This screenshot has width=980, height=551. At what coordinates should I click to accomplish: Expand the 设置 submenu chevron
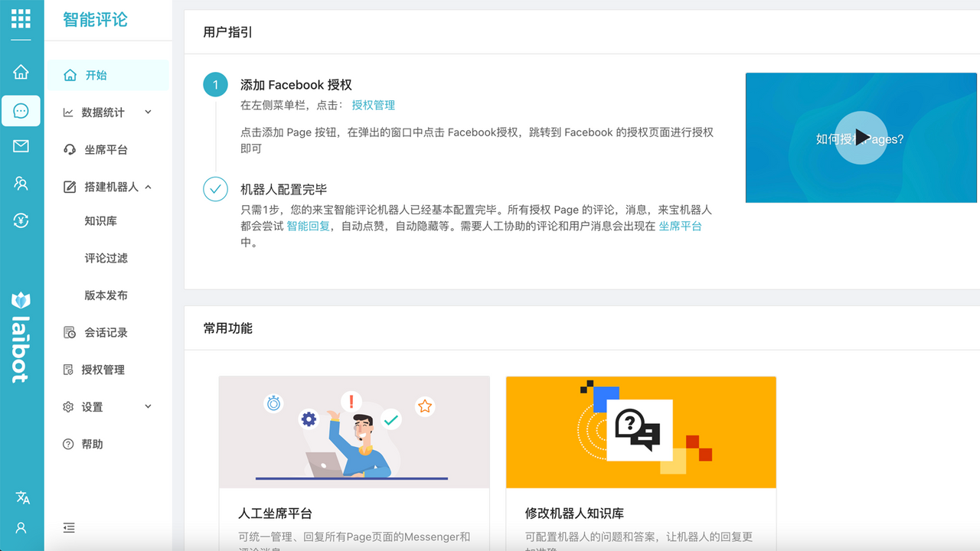(x=148, y=406)
